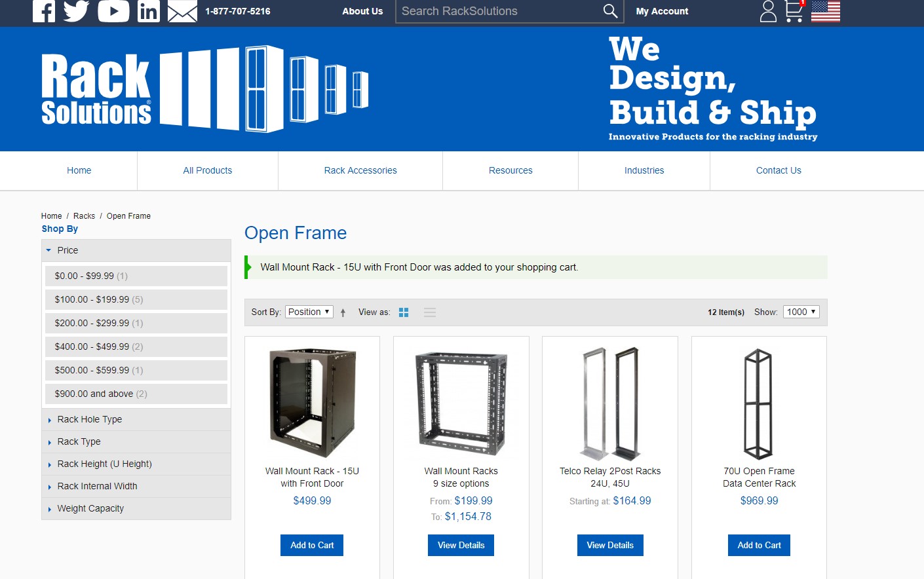Click the Search RackSolutions input field
Image resolution: width=924 pixels, height=579 pixels.
[498, 11]
